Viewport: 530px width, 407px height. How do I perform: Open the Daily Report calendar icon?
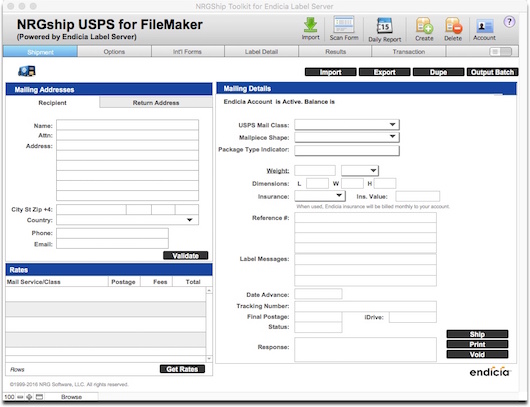[x=385, y=26]
